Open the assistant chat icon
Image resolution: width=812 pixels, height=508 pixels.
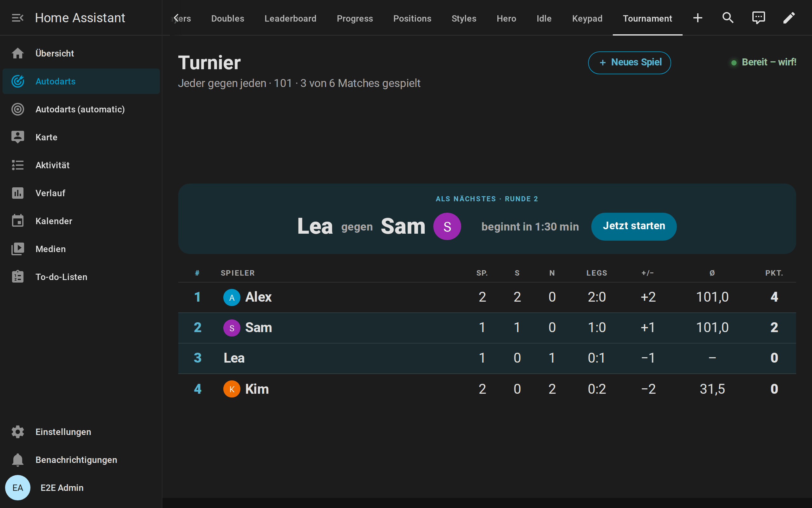758,18
